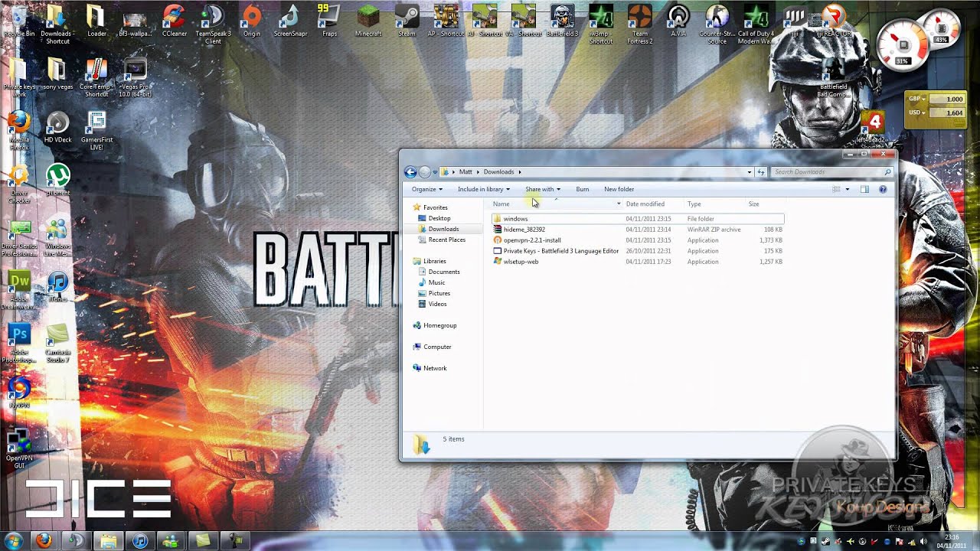Open the Explorer change-view dropdown arrow
This screenshot has width=980, height=551.
tap(847, 189)
